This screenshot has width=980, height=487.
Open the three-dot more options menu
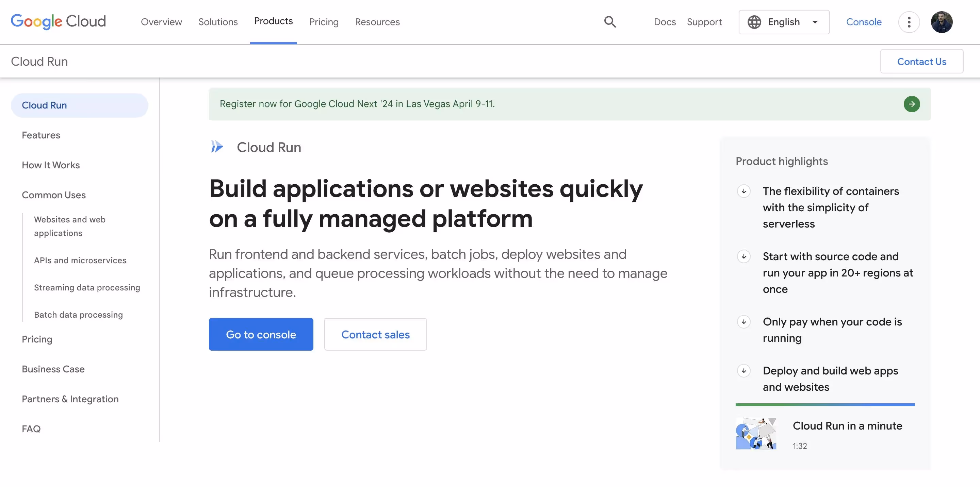pyautogui.click(x=909, y=22)
